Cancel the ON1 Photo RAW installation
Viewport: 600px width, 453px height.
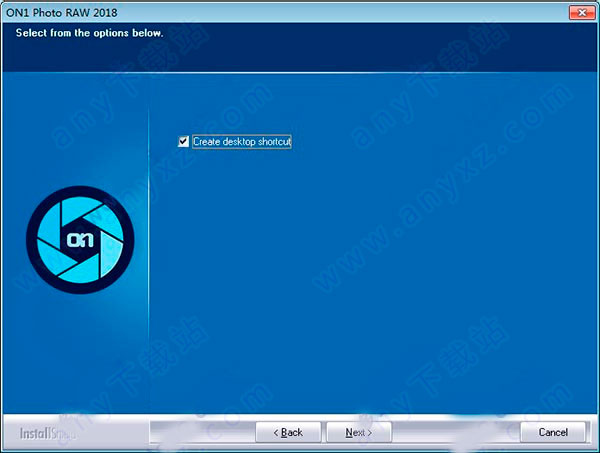coord(553,432)
